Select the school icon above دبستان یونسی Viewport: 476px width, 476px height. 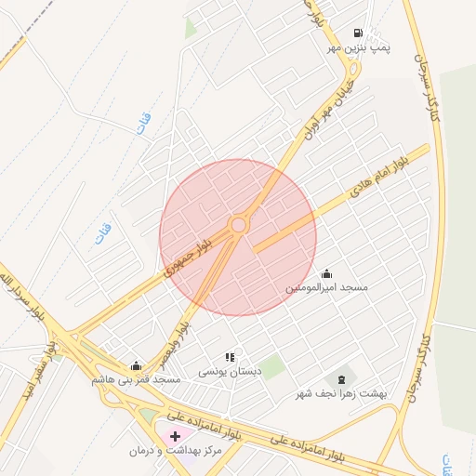231,358
